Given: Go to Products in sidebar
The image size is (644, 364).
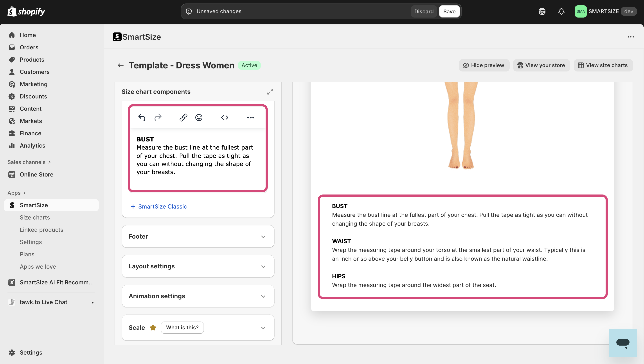Looking at the screenshot, I should pyautogui.click(x=32, y=59).
